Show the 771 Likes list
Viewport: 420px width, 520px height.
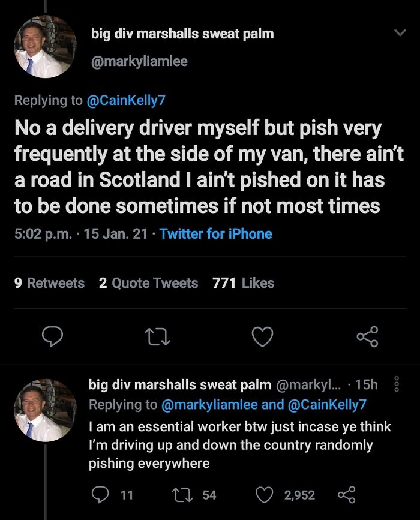244,283
